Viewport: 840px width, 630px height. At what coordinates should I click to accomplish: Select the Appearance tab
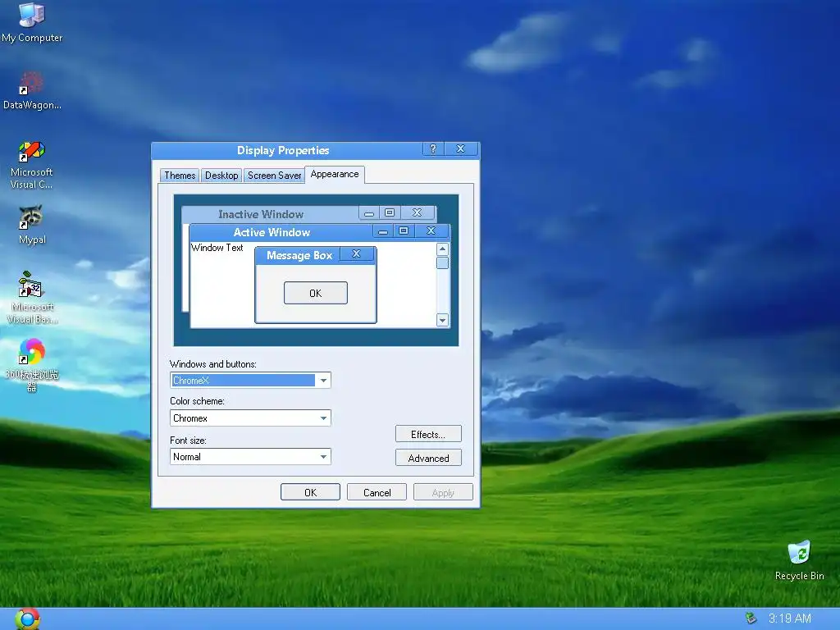(x=335, y=174)
